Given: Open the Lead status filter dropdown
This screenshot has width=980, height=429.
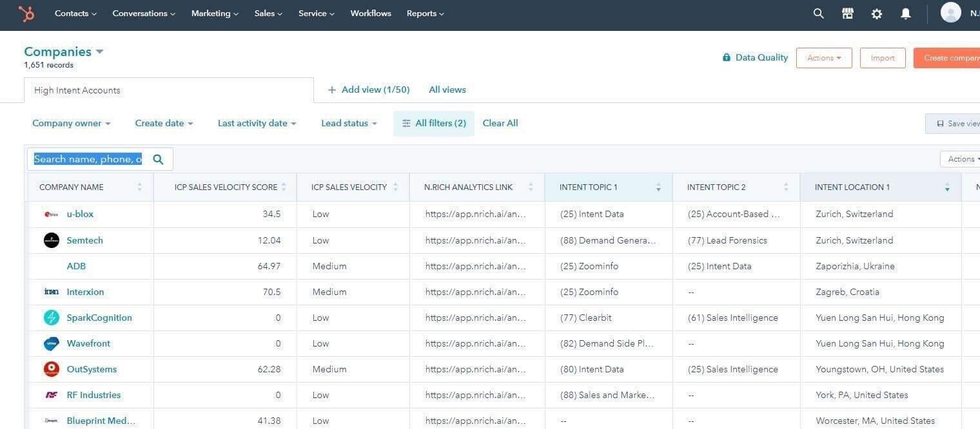Looking at the screenshot, I should tap(349, 123).
